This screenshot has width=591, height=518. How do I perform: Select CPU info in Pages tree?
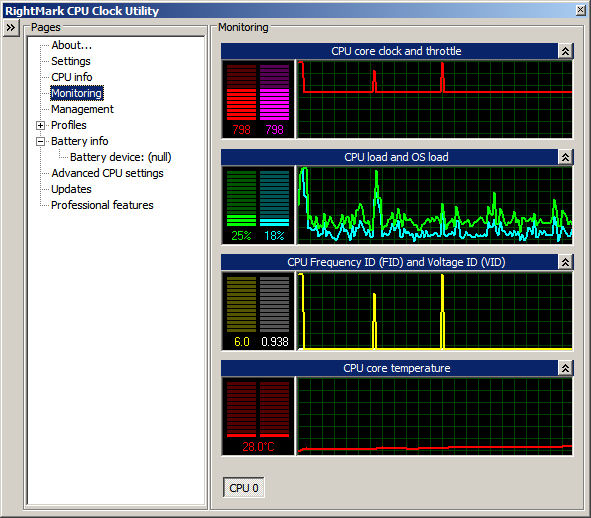[72, 77]
